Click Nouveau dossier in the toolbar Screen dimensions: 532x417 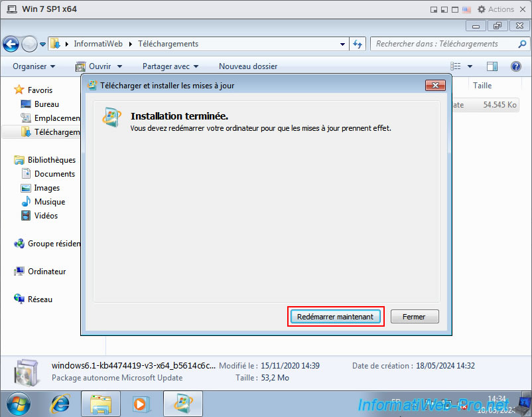248,66
